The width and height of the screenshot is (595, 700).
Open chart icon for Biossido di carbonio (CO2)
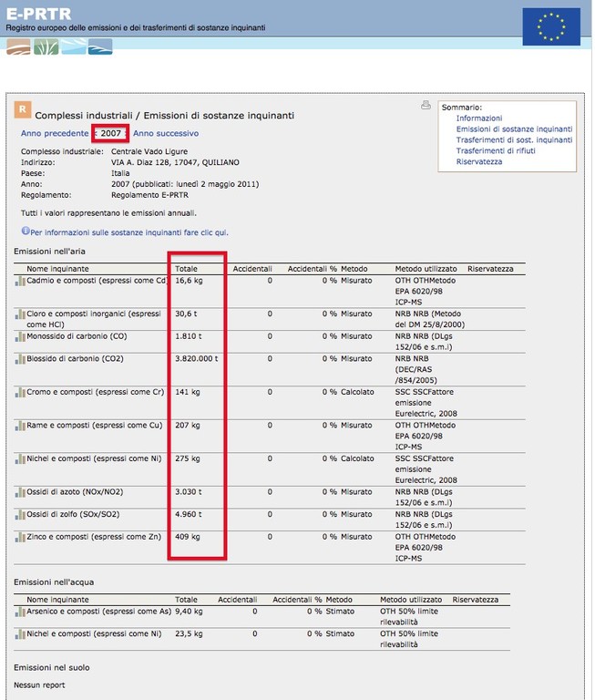19,359
